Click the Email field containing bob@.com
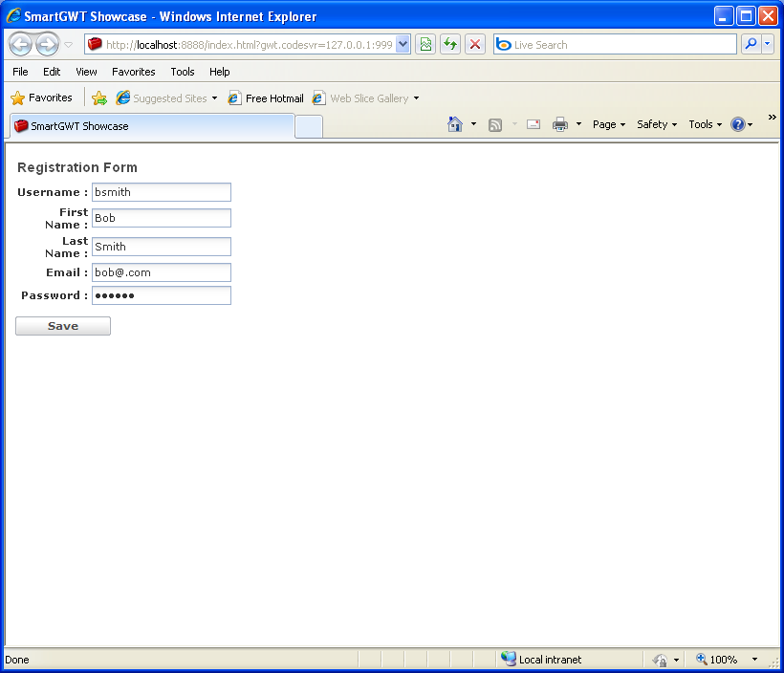The height and width of the screenshot is (673, 784). pos(162,272)
